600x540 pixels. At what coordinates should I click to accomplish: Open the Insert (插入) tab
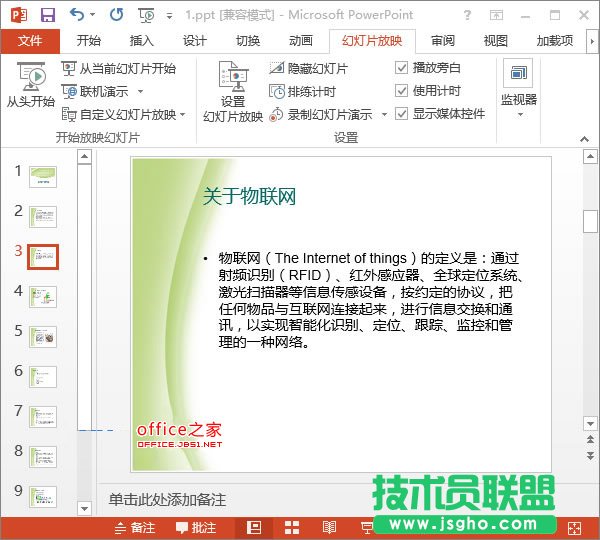pyautogui.click(x=142, y=41)
